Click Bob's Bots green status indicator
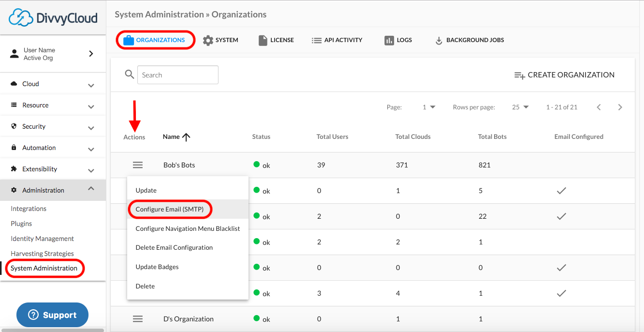 [x=257, y=165]
